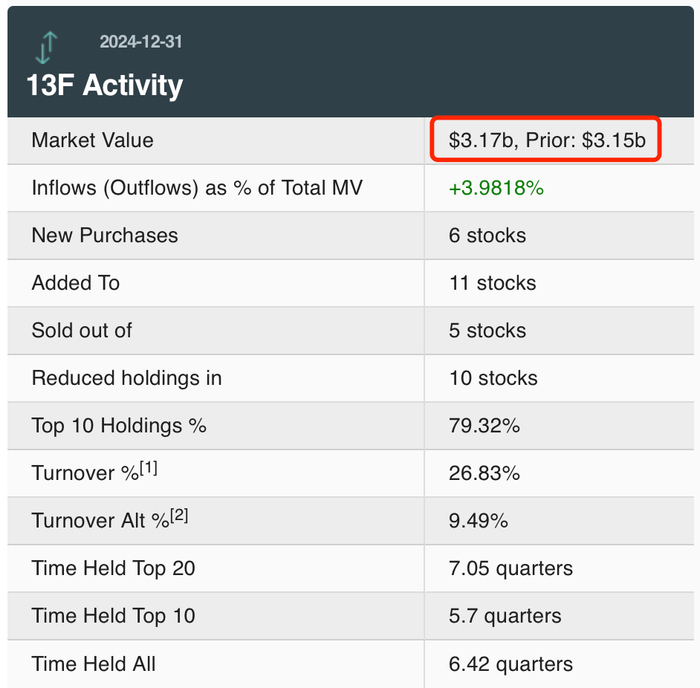
Task: Click the up-down arrows activity icon
Action: coord(48,48)
